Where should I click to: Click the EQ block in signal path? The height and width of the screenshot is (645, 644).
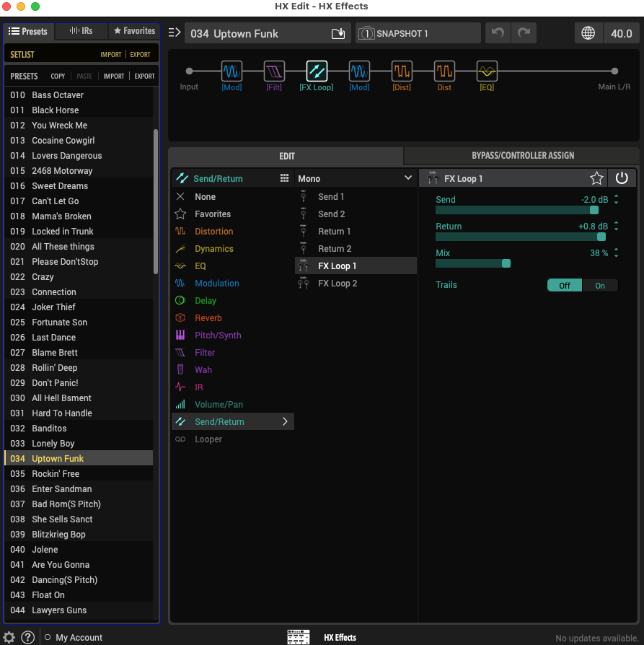487,71
